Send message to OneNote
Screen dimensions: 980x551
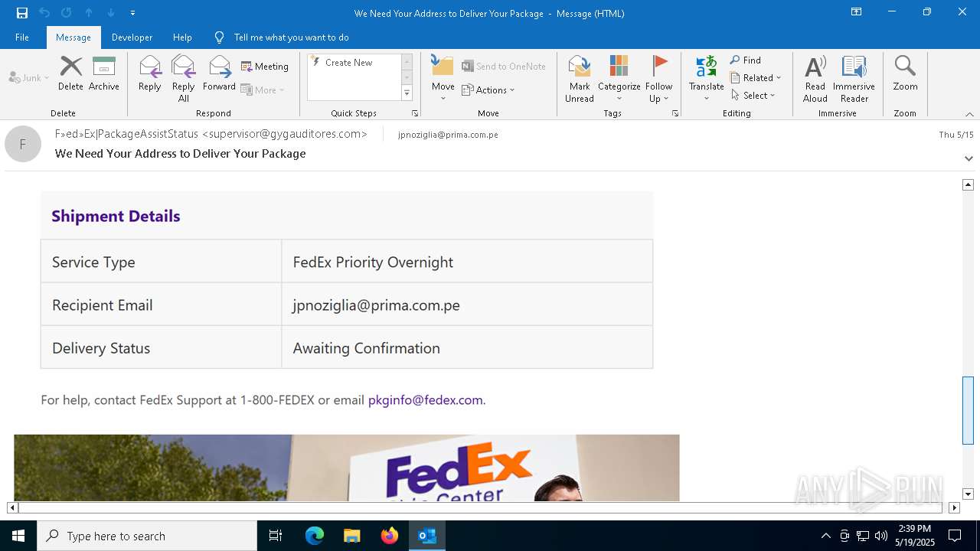(504, 67)
